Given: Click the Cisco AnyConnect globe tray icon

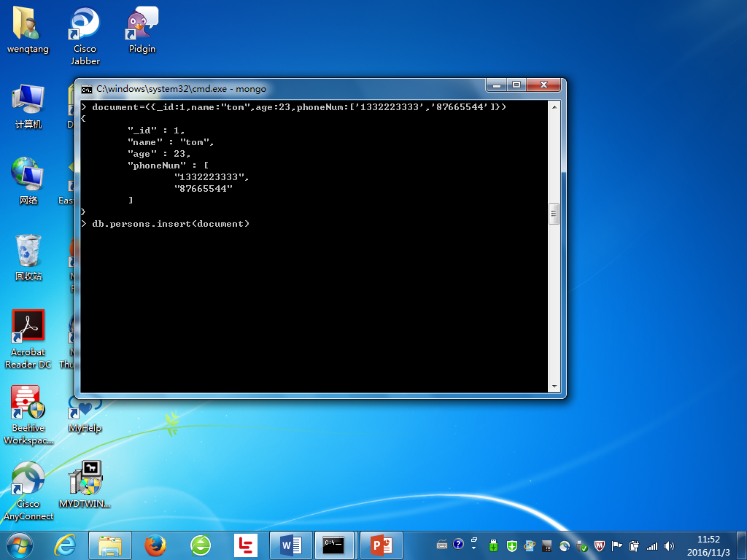Looking at the screenshot, I should pyautogui.click(x=565, y=545).
